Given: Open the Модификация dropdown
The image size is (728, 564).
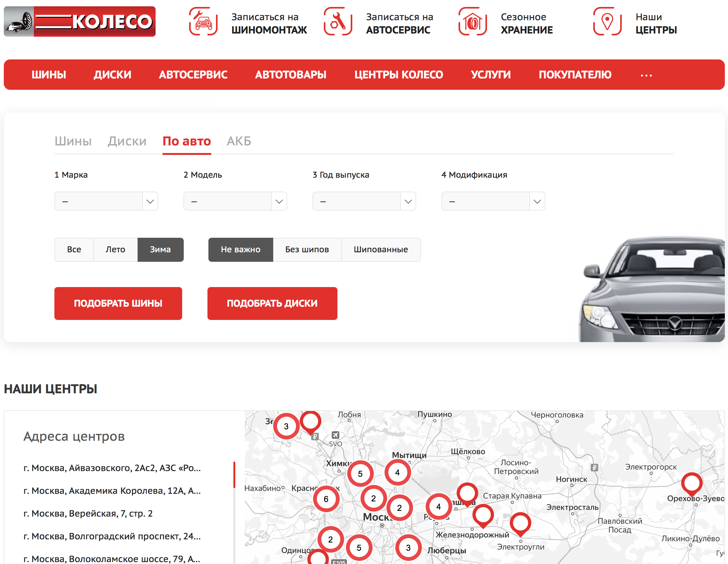Looking at the screenshot, I should coord(493,201).
